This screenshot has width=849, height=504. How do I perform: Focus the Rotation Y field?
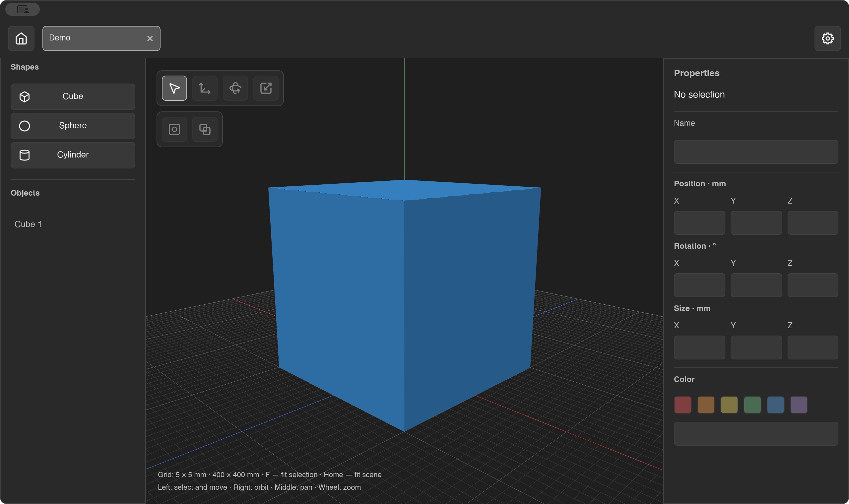tap(756, 285)
